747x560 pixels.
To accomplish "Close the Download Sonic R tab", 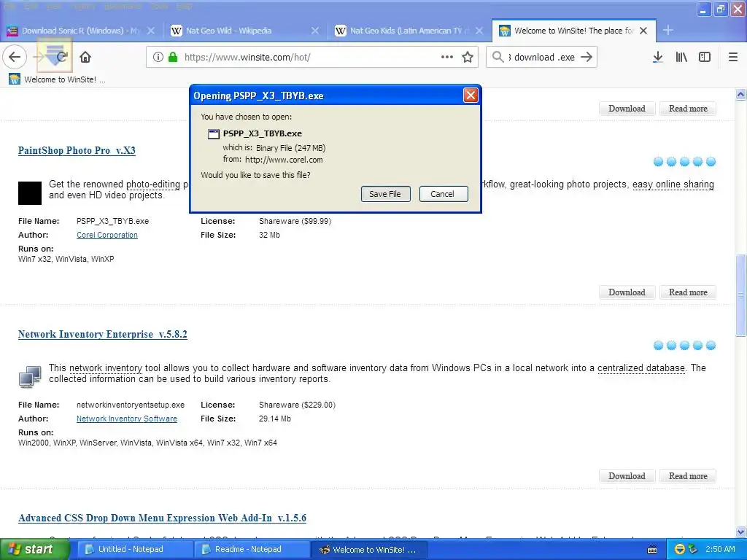I will pos(150,31).
